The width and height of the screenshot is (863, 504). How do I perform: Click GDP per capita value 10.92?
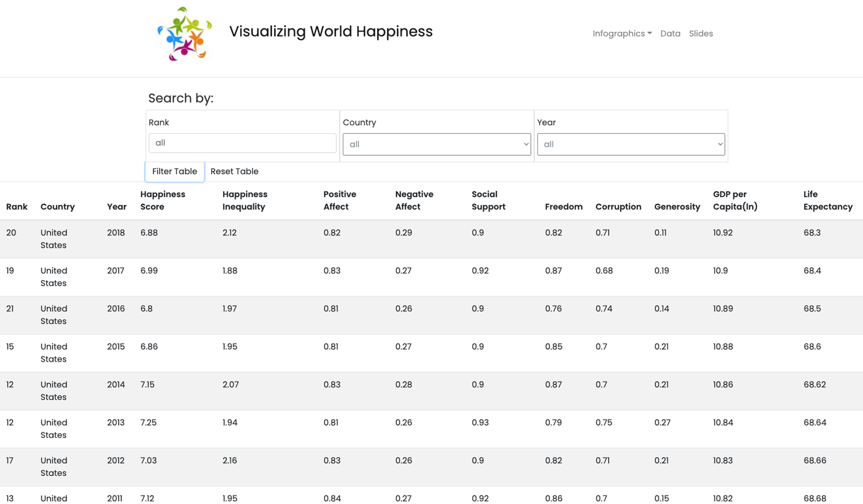(x=723, y=233)
